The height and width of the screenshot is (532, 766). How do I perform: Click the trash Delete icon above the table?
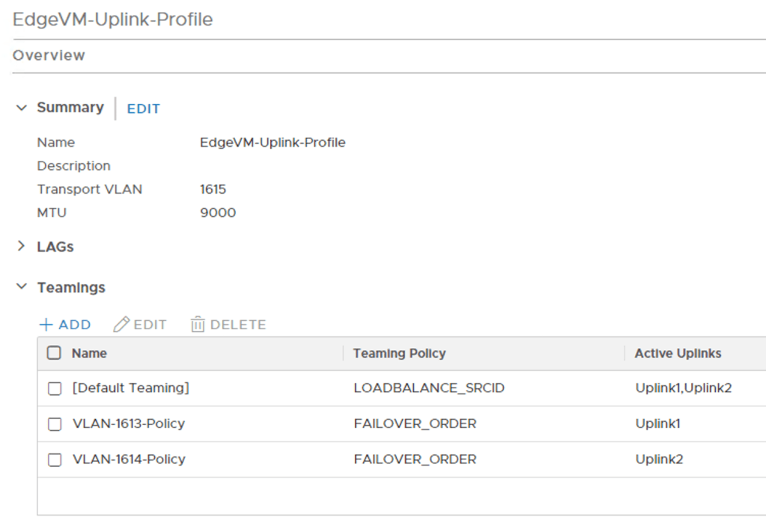tap(197, 324)
